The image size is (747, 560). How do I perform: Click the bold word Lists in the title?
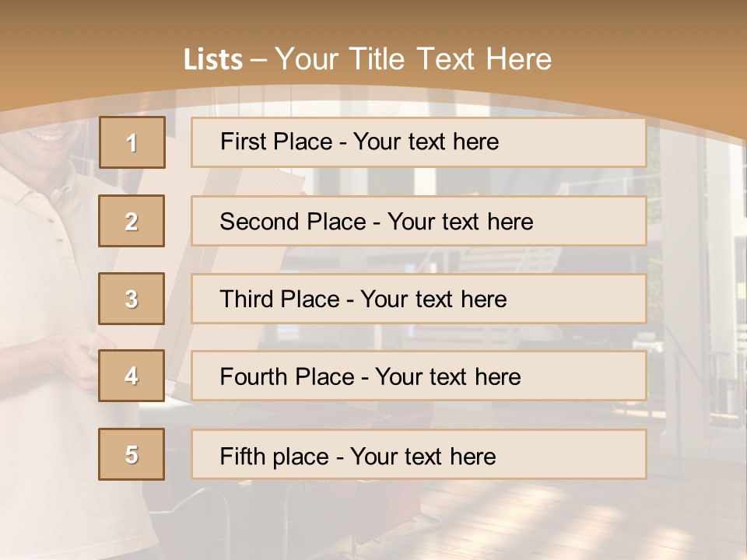212,60
